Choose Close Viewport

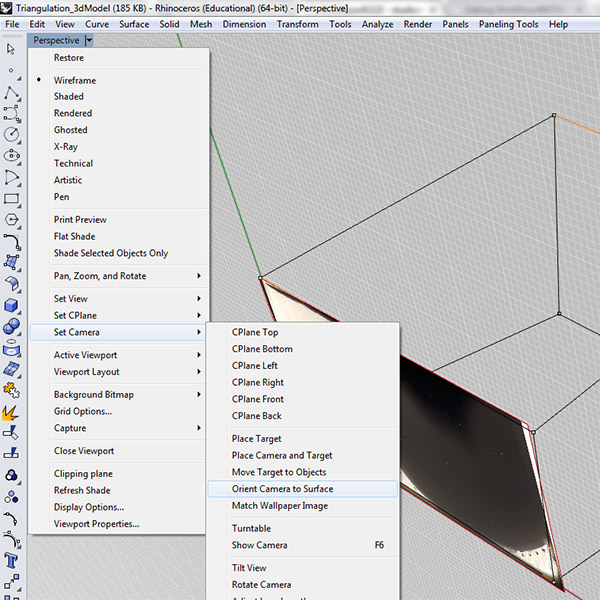[84, 451]
